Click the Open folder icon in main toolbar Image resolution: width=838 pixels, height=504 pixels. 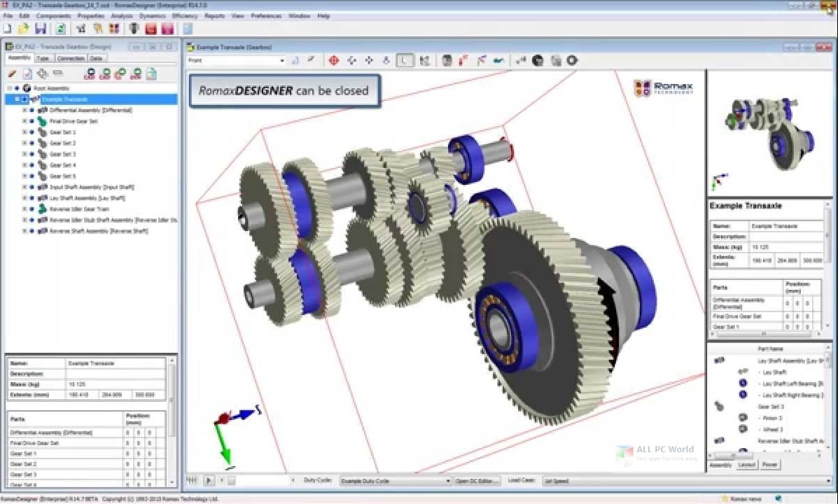24,28
